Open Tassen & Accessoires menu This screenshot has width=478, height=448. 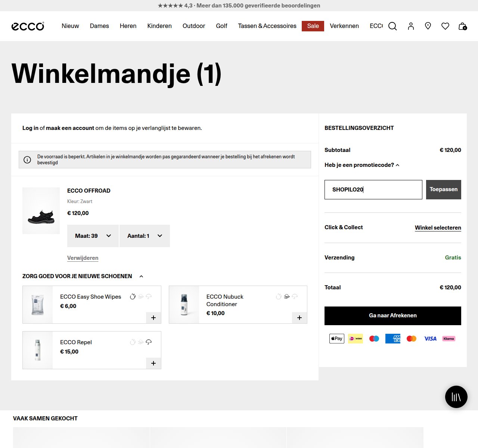pos(267,26)
